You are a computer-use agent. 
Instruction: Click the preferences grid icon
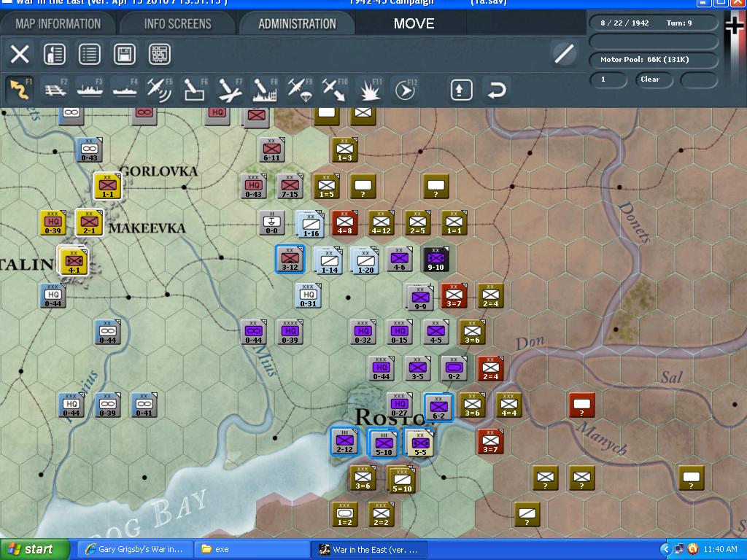pos(158,55)
